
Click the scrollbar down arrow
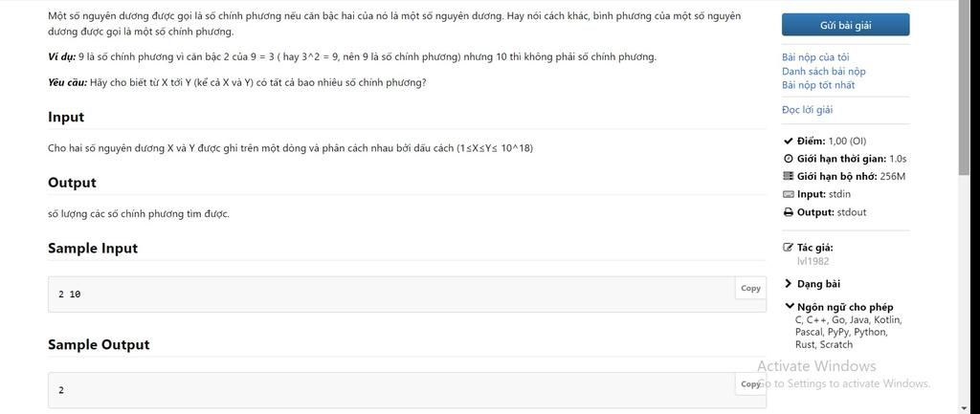point(965,409)
